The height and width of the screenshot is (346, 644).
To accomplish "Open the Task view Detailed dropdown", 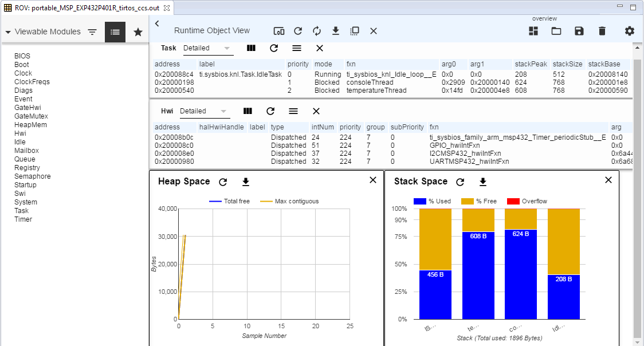I will tap(207, 48).
